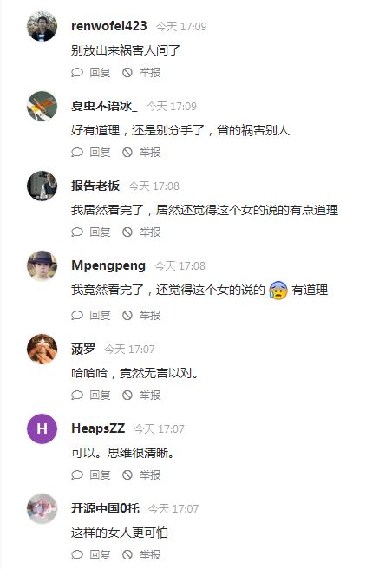Click the crying emoji in Mpengpeng's comment

[278, 291]
